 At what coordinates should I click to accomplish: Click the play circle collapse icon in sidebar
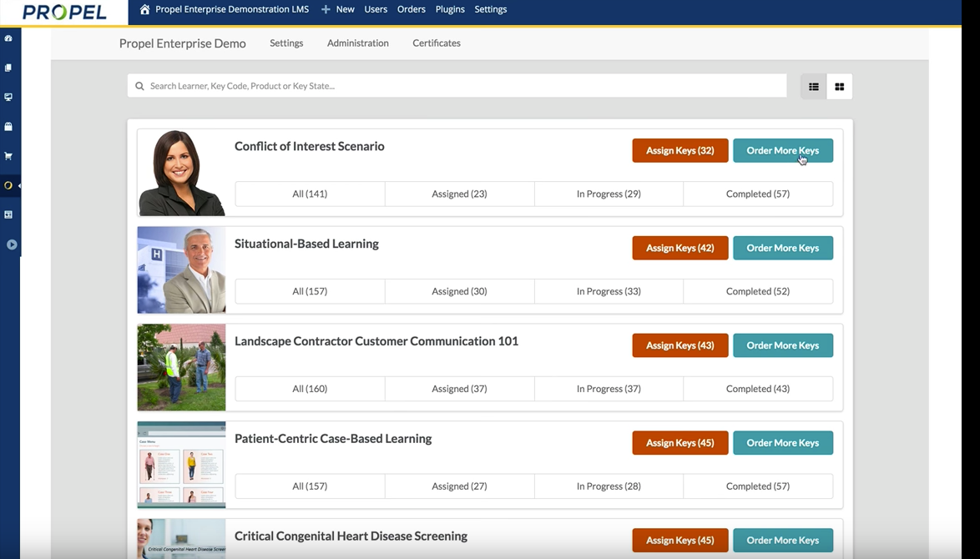click(x=12, y=244)
